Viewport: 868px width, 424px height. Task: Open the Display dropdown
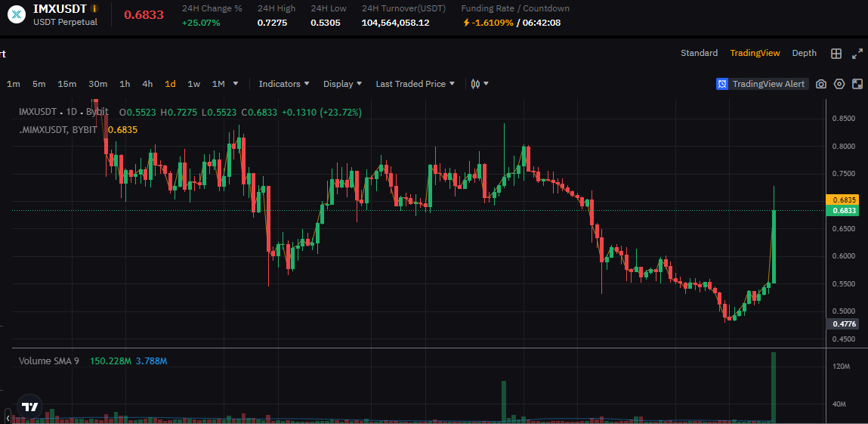pyautogui.click(x=343, y=84)
